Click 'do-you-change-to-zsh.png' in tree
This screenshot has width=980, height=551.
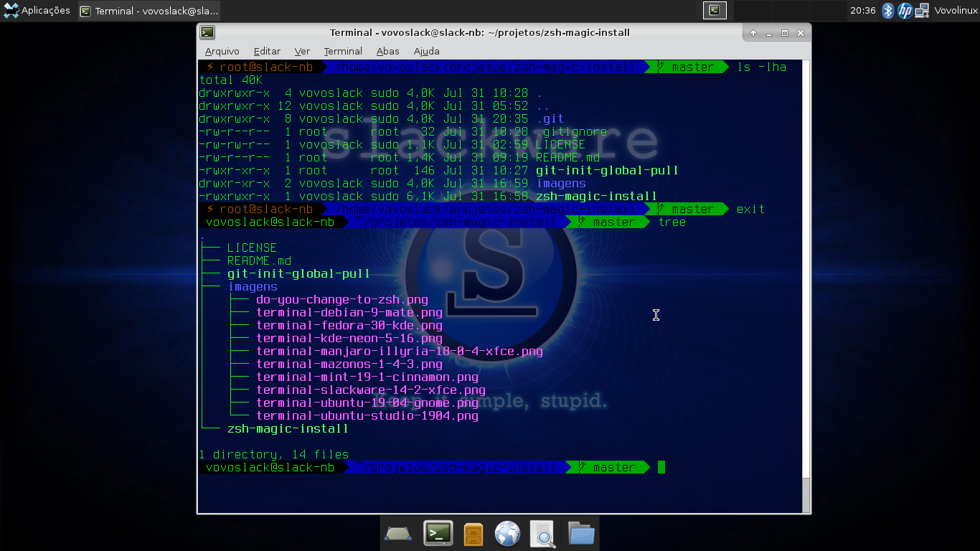tap(342, 300)
